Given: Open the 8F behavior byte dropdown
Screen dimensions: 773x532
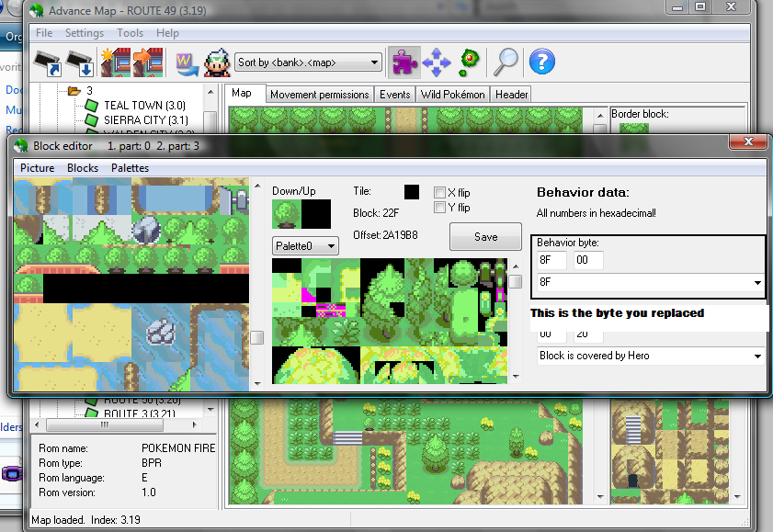Looking at the screenshot, I should tap(757, 283).
